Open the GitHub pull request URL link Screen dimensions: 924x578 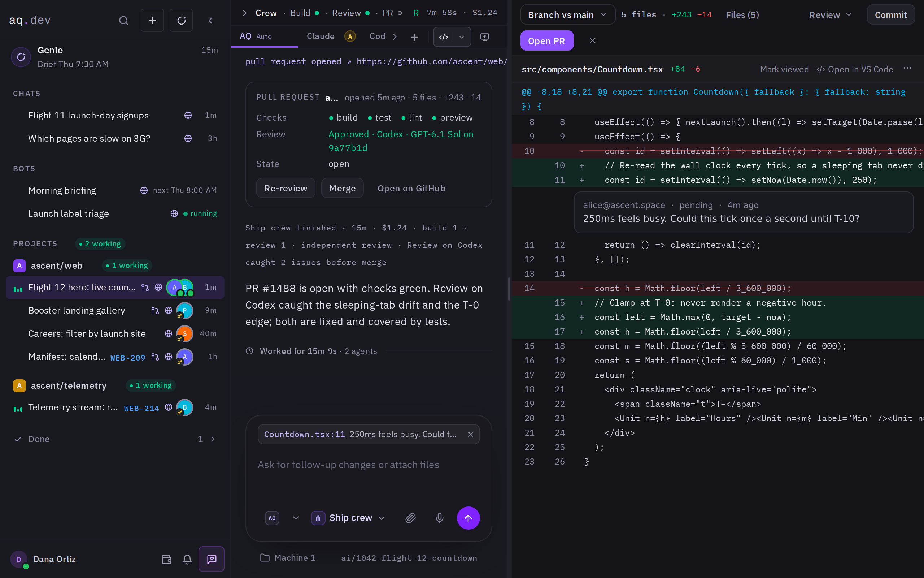click(x=431, y=61)
